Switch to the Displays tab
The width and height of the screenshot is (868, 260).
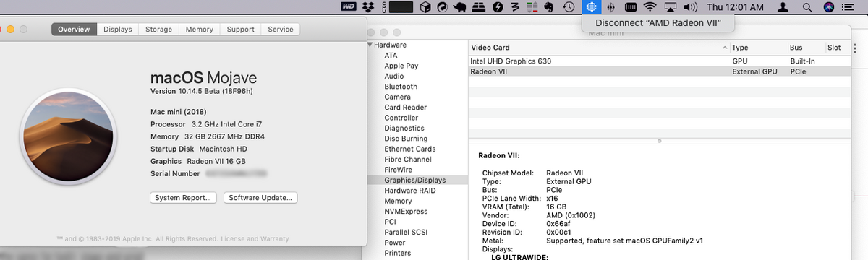pyautogui.click(x=118, y=30)
